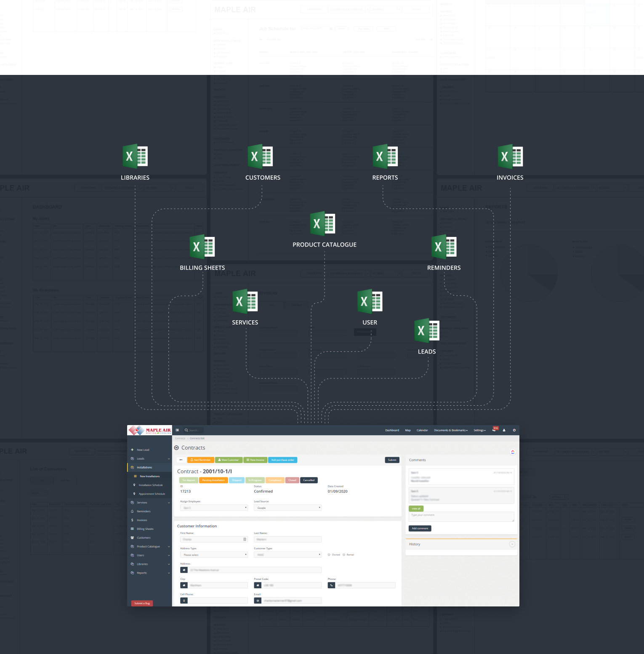Open the Assign Employee dropdown
644x654 pixels.
click(x=214, y=508)
